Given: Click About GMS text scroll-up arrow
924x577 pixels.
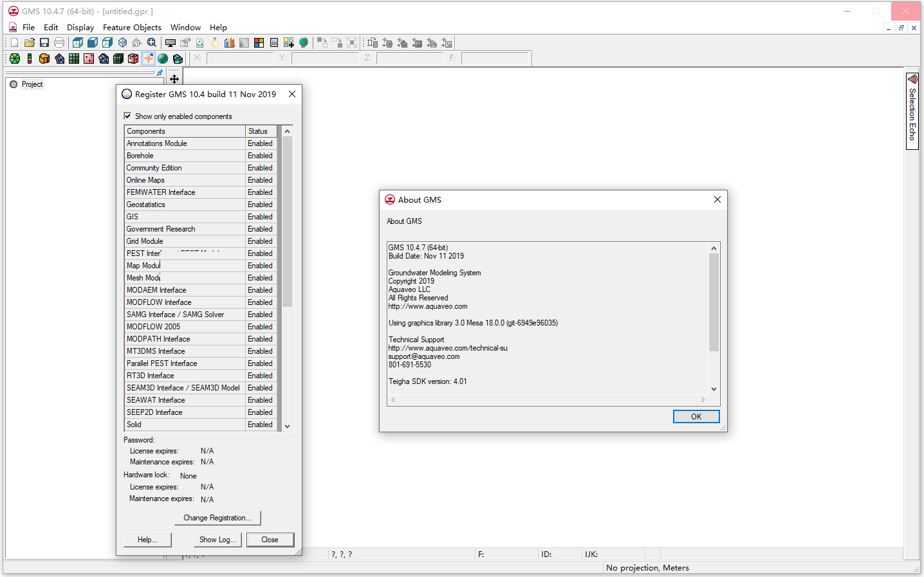Looking at the screenshot, I should (x=714, y=248).
